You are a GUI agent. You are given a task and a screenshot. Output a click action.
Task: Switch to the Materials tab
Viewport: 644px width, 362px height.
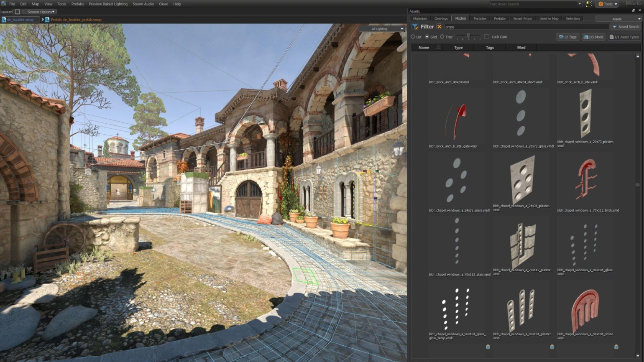point(420,19)
